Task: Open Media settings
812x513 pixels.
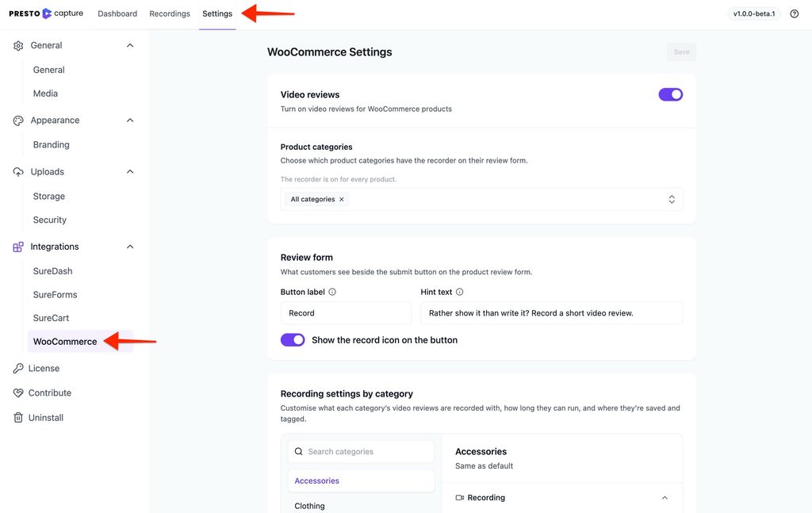Action: click(x=45, y=94)
